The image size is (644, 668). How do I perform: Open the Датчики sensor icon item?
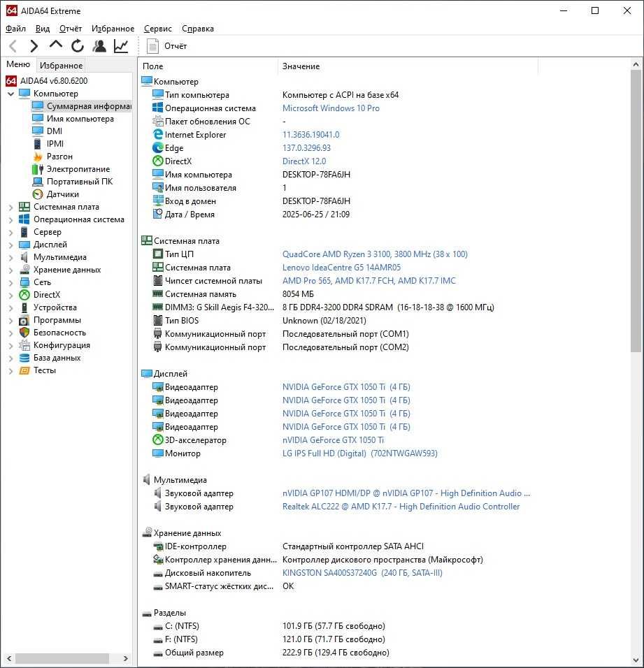point(38,194)
